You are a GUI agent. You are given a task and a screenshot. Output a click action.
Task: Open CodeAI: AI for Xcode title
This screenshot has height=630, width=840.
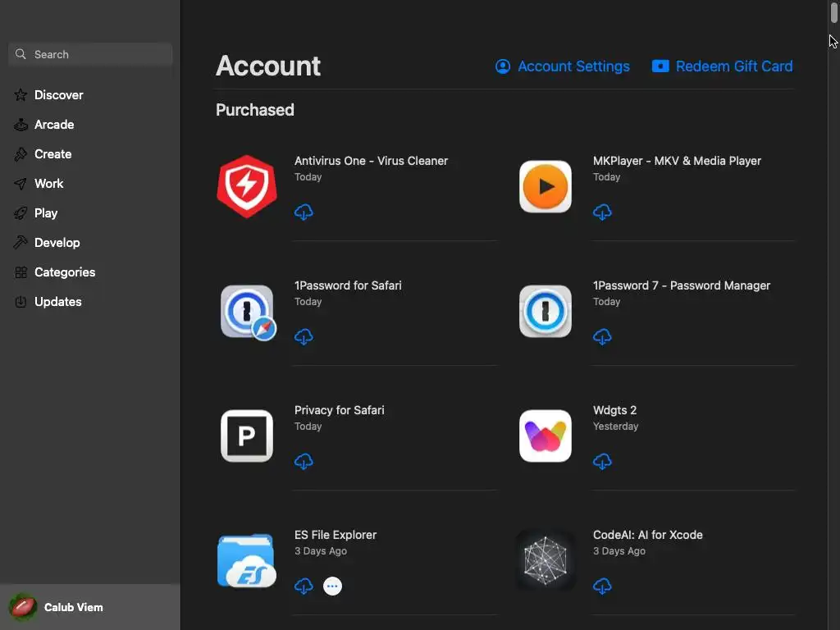tap(648, 535)
